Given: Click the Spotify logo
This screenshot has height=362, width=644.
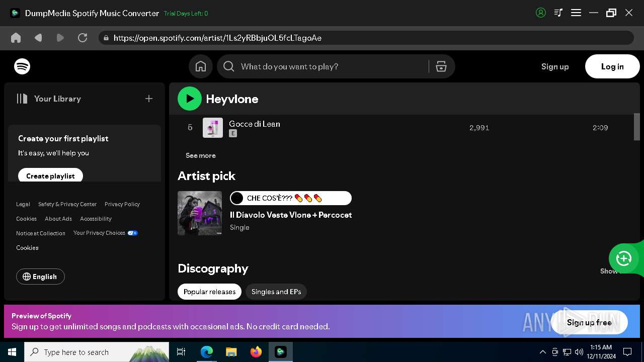Looking at the screenshot, I should (x=22, y=66).
